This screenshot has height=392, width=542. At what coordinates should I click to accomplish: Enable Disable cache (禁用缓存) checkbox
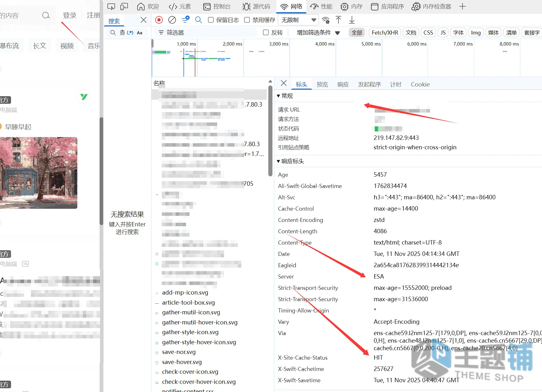click(247, 20)
